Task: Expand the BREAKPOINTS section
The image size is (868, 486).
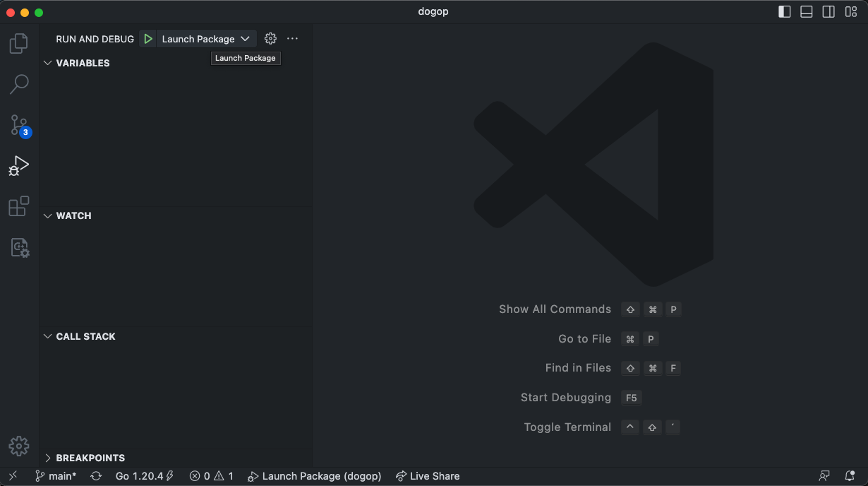Action: click(x=48, y=458)
